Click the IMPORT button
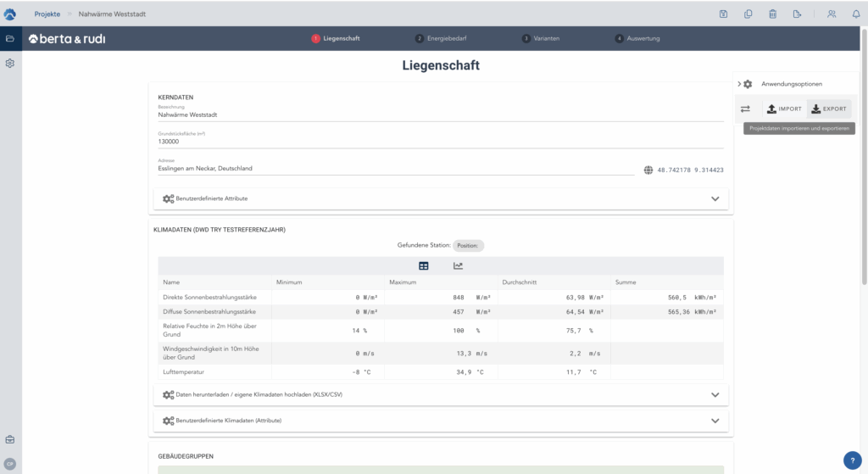Screen dimensions: 868x474 [784, 109]
